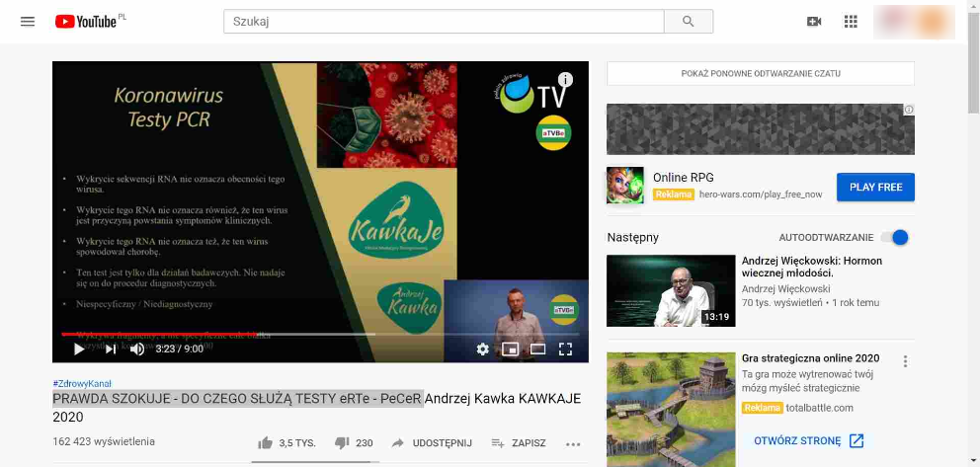Click the Gra strategiczna online 2020 title

(x=811, y=358)
